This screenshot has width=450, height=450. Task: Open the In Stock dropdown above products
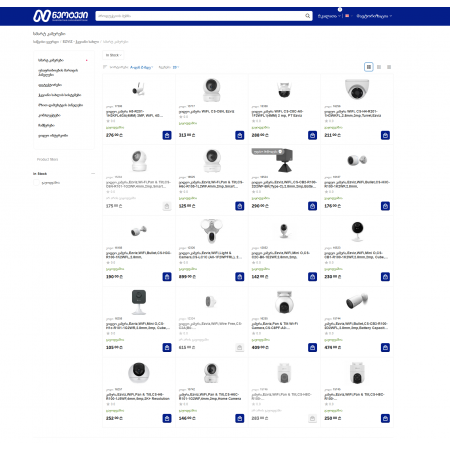click(113, 55)
